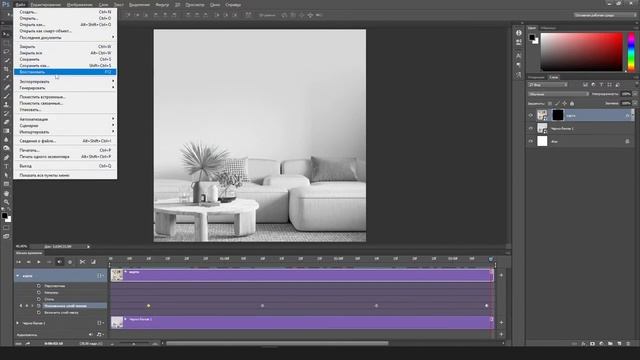640x360 pixels.
Task: Open the Экспортировать submenu
Action: click(65, 81)
